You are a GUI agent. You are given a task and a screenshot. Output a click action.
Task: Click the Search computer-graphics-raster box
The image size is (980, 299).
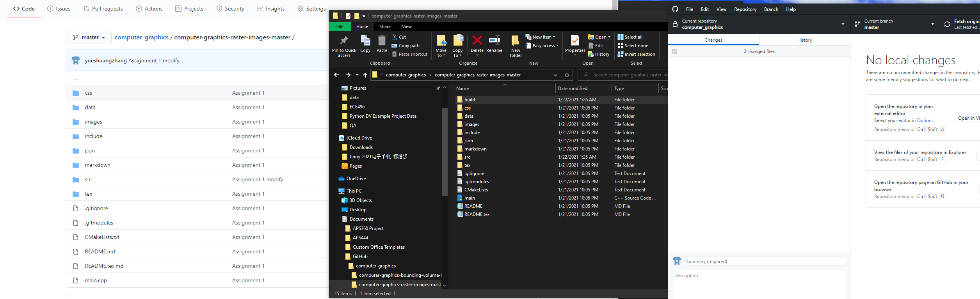click(623, 75)
